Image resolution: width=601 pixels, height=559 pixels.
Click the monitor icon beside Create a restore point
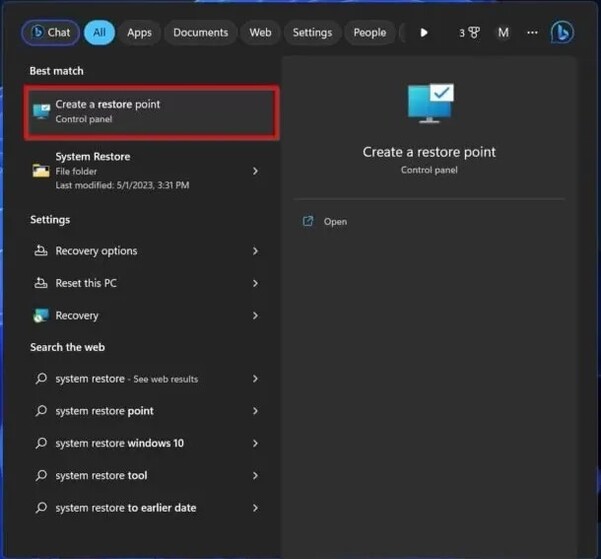[41, 112]
